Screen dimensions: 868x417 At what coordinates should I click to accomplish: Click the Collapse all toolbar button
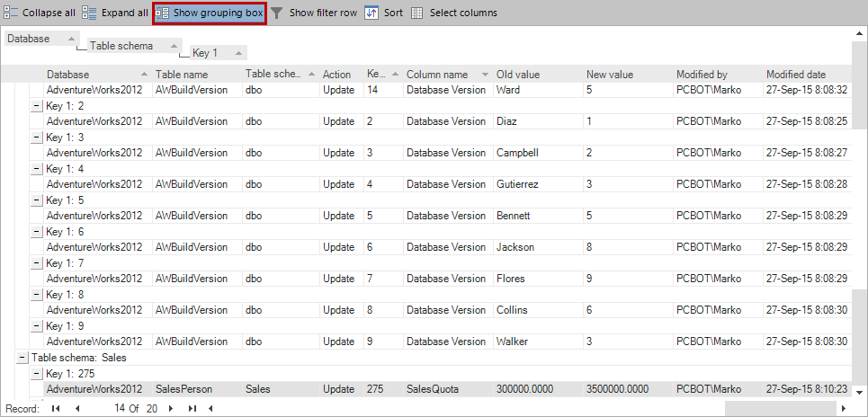point(40,13)
